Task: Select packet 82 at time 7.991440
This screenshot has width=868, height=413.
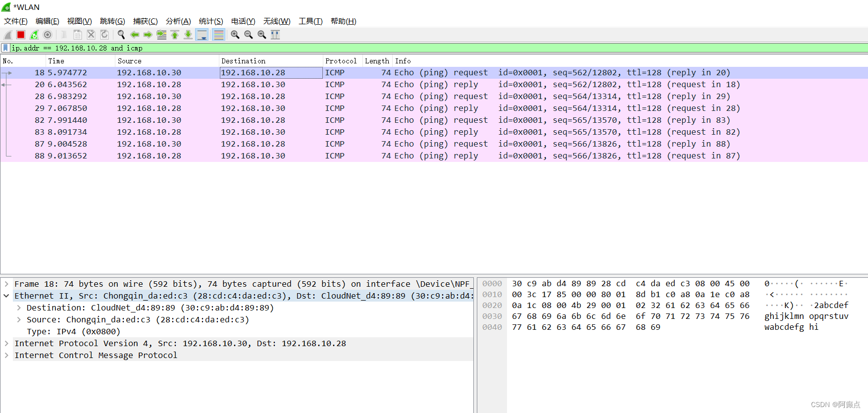Action: coord(434,120)
